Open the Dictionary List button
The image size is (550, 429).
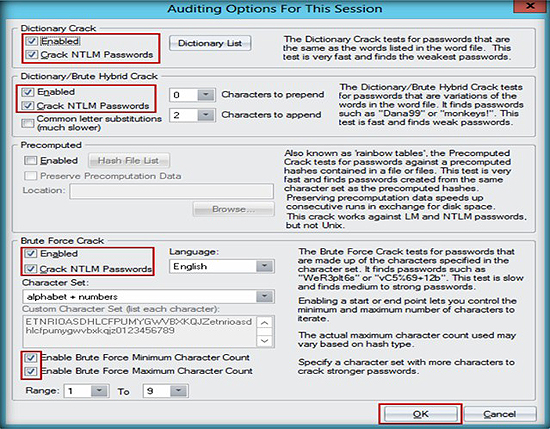(x=210, y=43)
